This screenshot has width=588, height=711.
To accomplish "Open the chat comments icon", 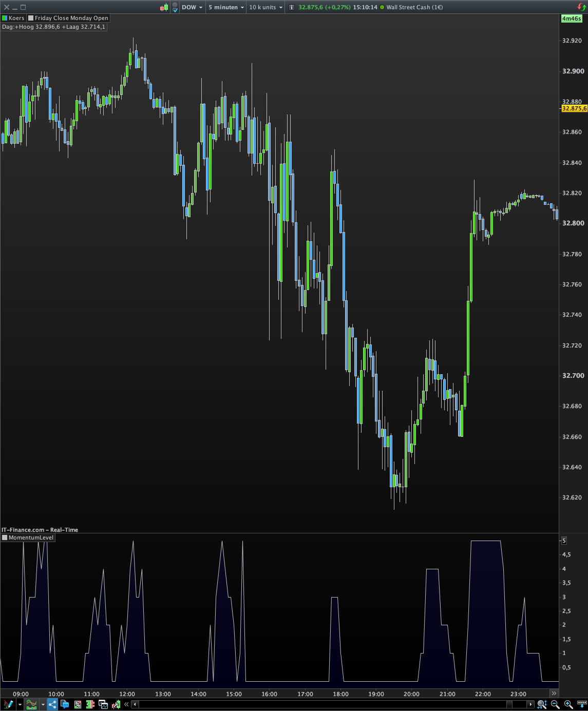I will point(65,704).
